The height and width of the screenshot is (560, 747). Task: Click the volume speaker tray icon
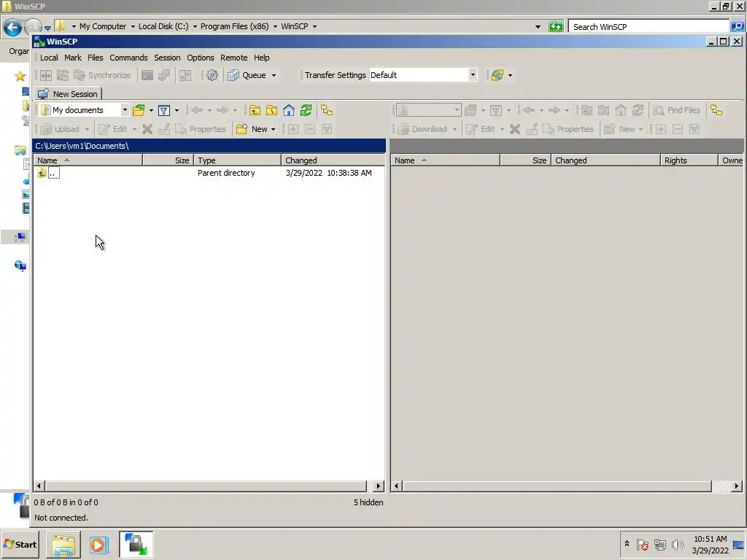click(677, 544)
